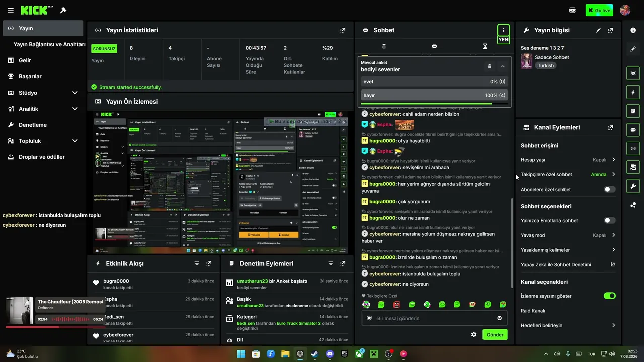
Task: Toggle the moderation log note icon in right rail
Action: coord(633,111)
